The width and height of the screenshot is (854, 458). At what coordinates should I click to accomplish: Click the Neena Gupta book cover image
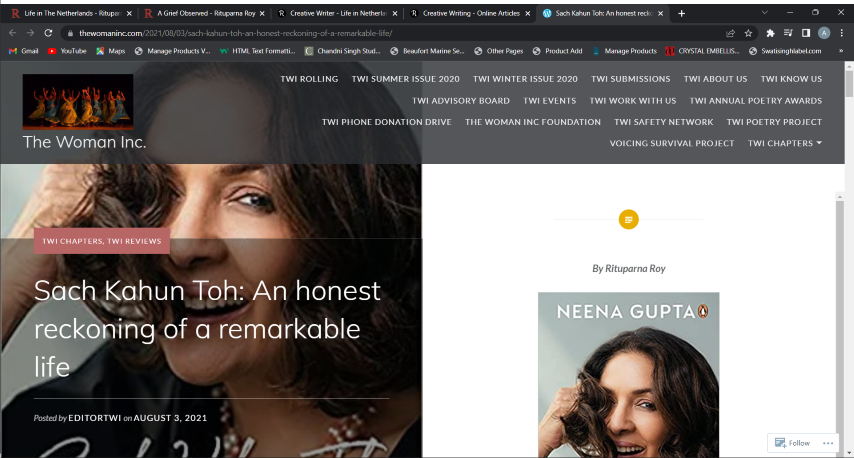click(x=629, y=375)
